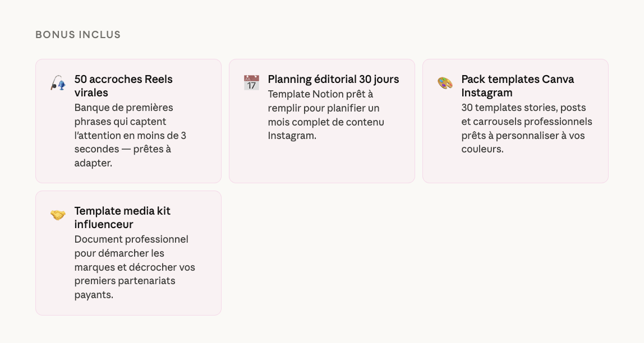Click the fishing rod icon
The height and width of the screenshot is (343, 644).
[x=58, y=84]
